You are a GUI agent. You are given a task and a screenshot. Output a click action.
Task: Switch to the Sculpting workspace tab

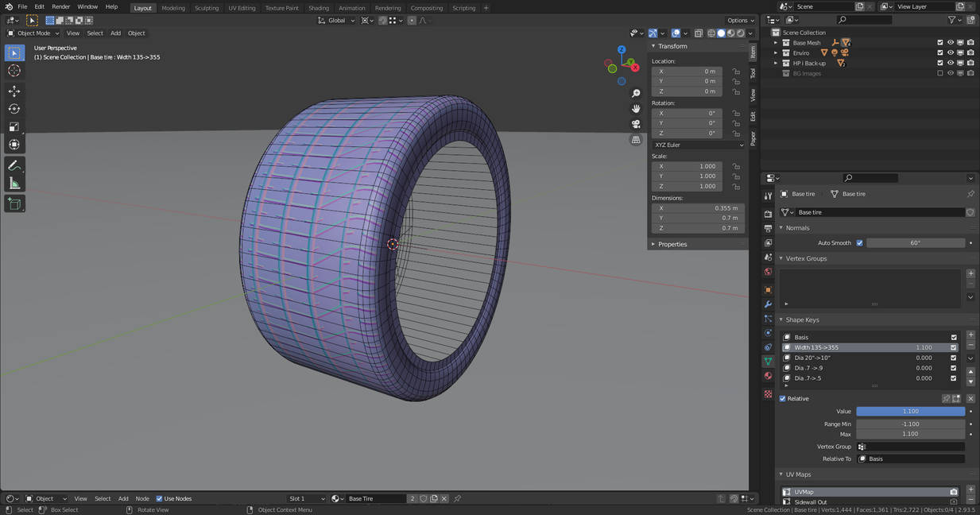point(207,8)
